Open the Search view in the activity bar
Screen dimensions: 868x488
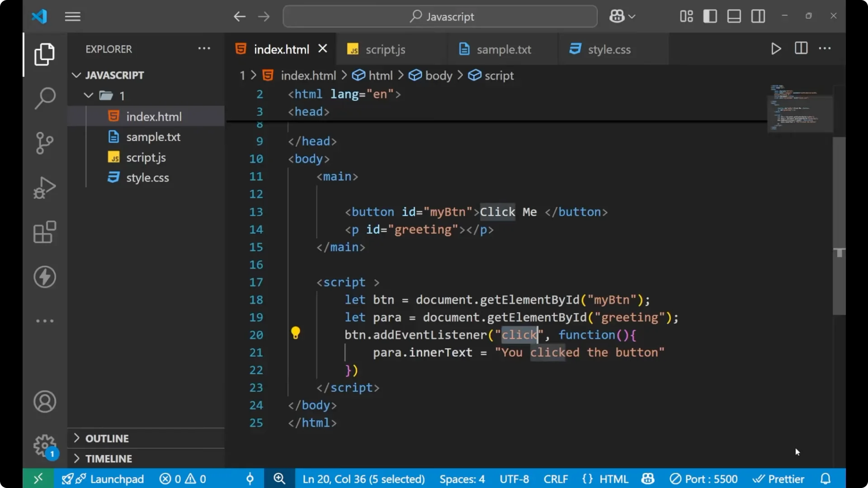pyautogui.click(x=44, y=98)
